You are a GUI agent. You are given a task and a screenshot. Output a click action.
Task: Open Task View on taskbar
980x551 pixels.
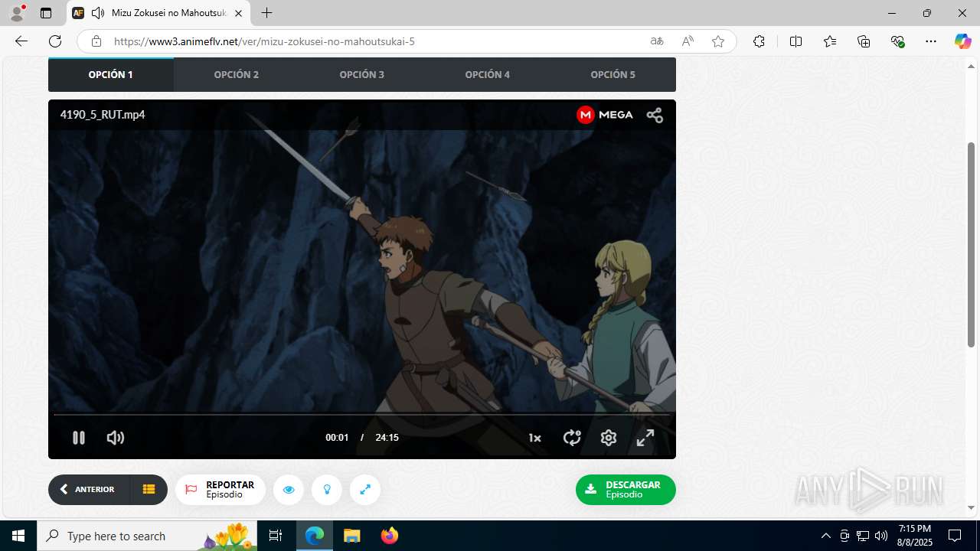tap(276, 536)
